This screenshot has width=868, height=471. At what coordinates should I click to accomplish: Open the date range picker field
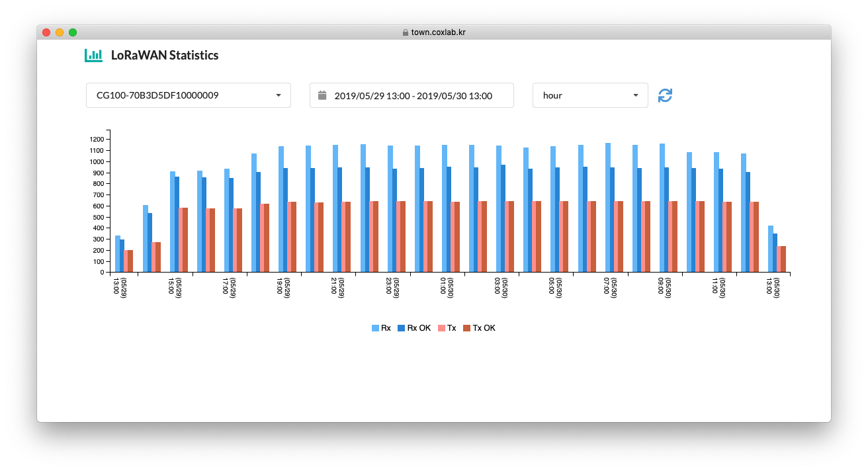coord(412,95)
